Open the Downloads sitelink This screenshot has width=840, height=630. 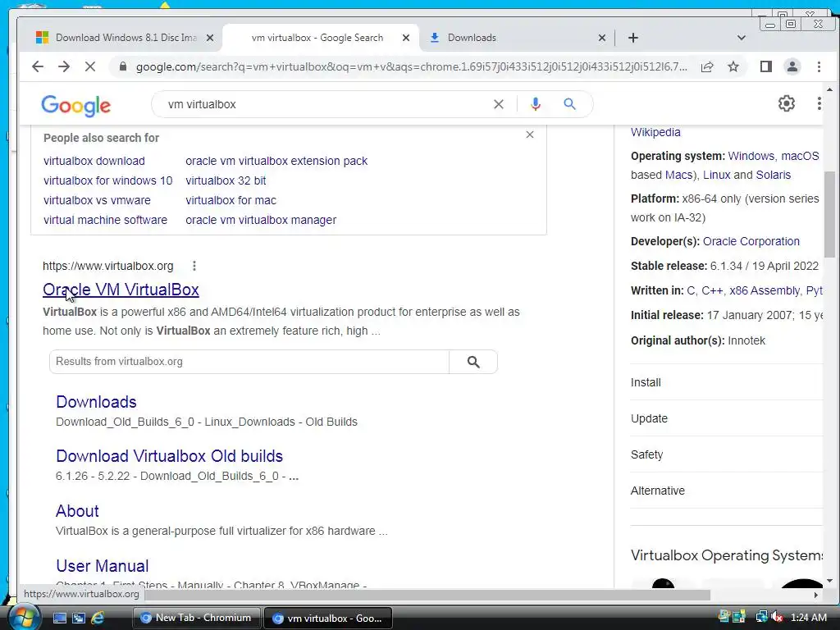point(96,402)
